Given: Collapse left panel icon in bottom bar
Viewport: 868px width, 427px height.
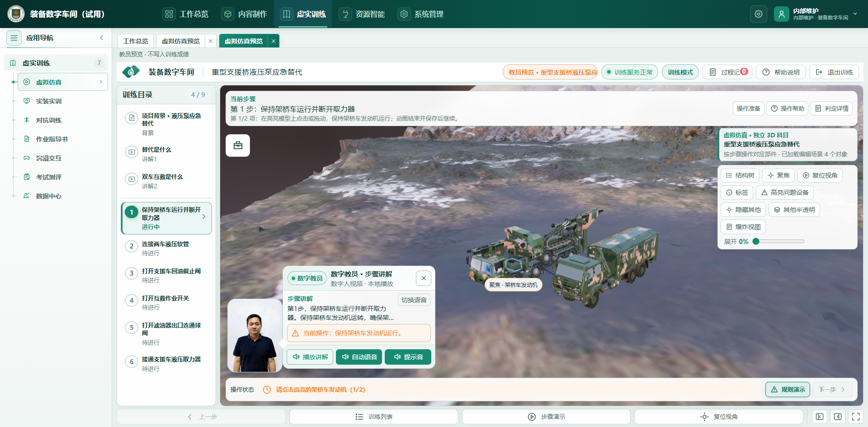Looking at the screenshot, I should pyautogui.click(x=820, y=417).
